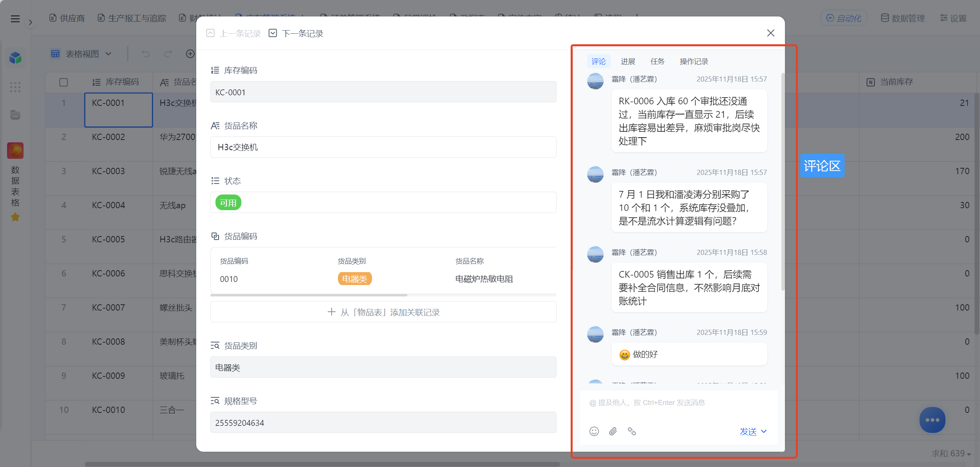
Task: Click the redo arrow icon
Action: click(168, 54)
